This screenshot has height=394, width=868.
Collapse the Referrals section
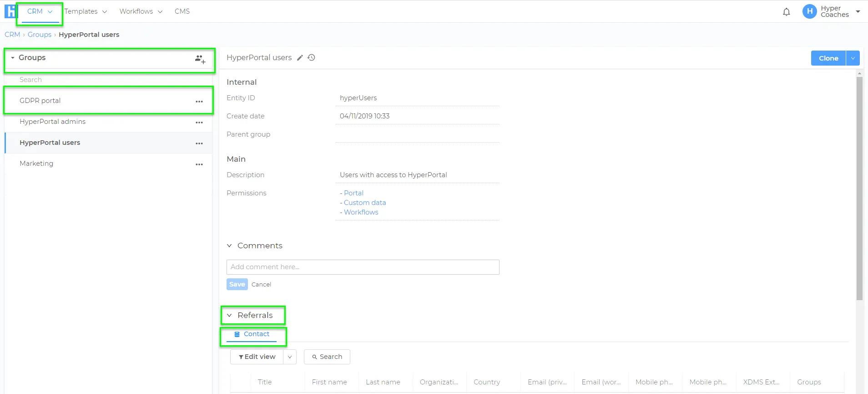click(229, 315)
